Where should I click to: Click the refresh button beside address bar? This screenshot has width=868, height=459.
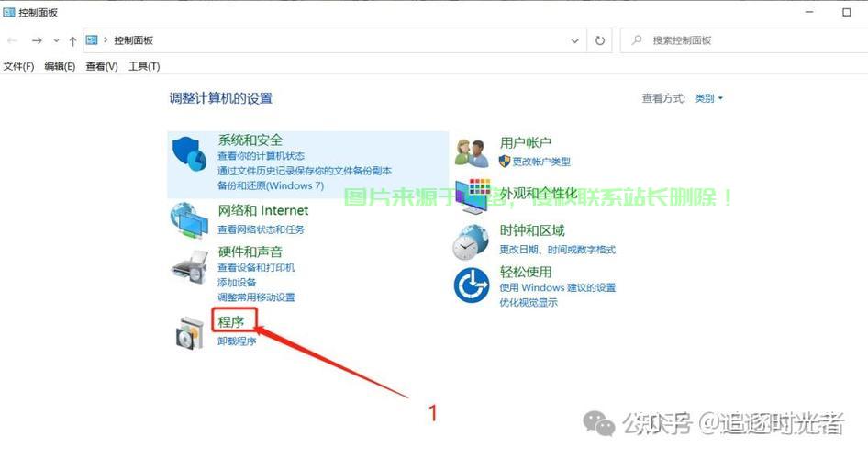[600, 40]
